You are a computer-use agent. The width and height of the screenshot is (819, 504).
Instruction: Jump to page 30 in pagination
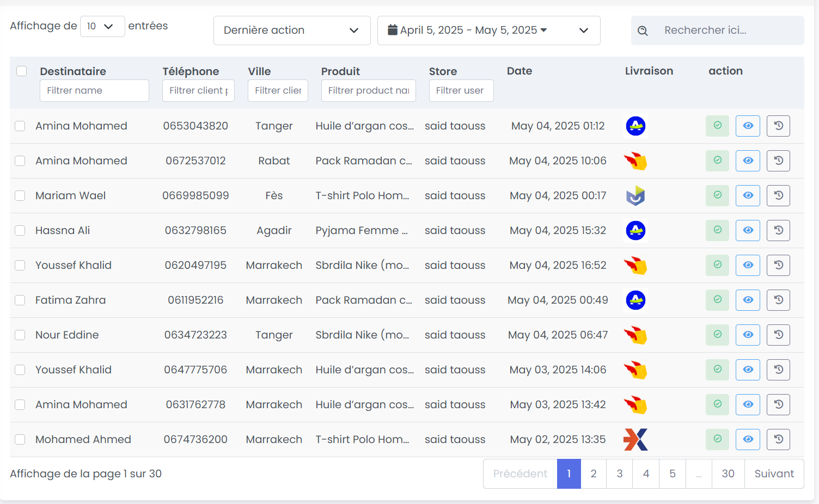pos(728,474)
